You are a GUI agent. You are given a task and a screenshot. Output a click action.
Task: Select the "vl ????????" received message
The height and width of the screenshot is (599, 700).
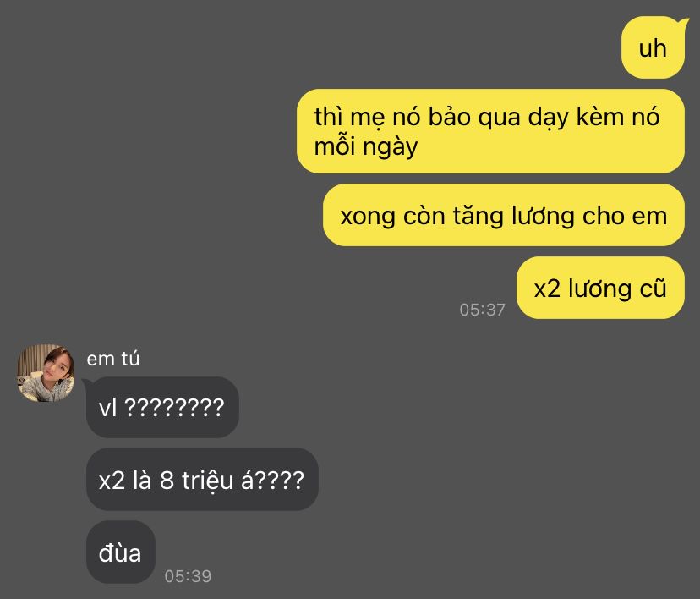point(162,408)
